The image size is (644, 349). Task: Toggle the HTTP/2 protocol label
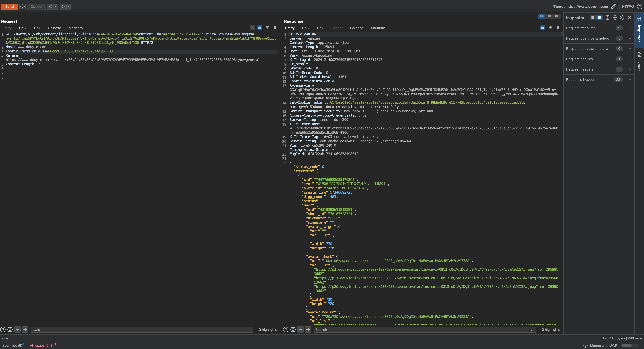tap(628, 7)
